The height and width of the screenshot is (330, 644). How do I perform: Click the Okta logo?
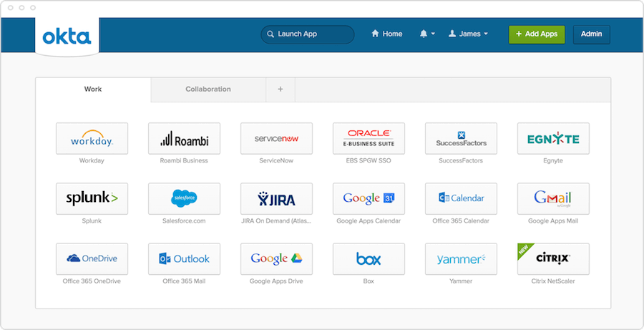(67, 36)
